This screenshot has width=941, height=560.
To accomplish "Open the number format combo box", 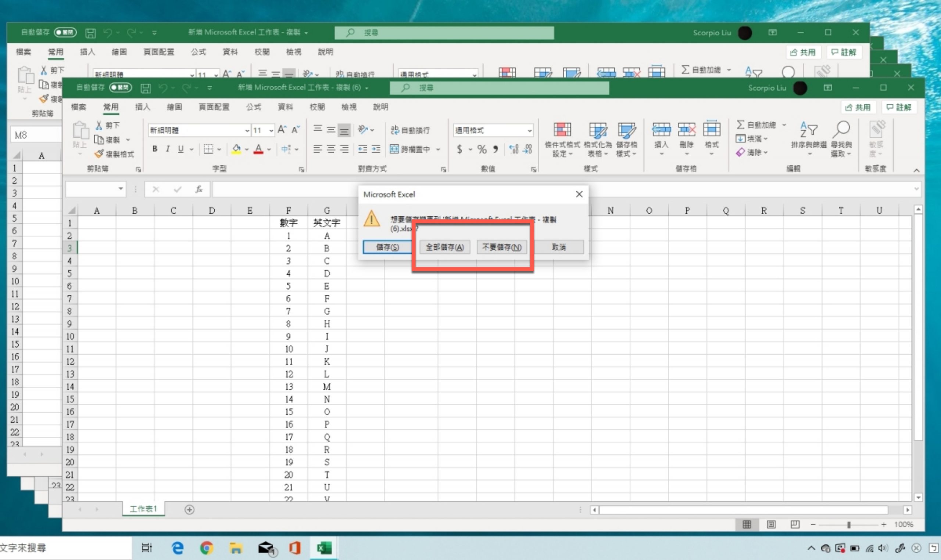I will (529, 131).
